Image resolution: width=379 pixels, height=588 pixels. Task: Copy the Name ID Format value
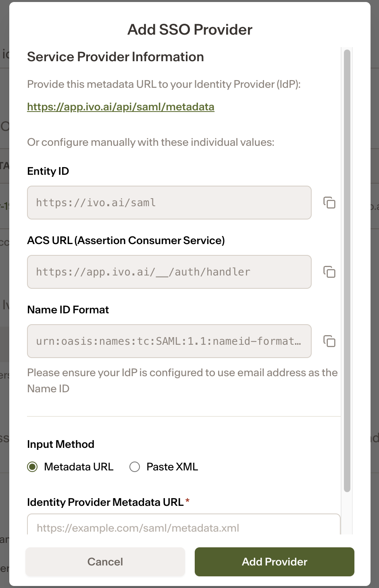tap(329, 341)
